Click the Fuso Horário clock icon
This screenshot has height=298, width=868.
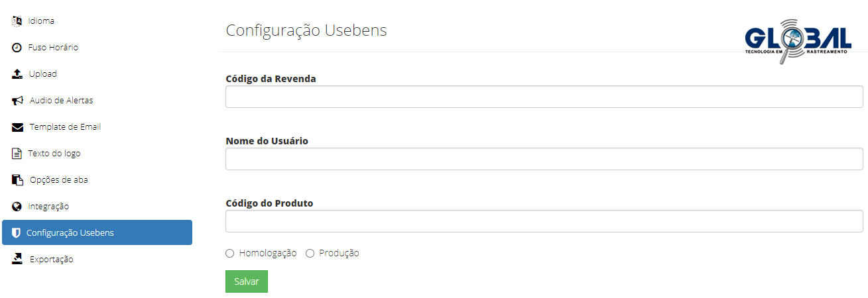(17, 48)
